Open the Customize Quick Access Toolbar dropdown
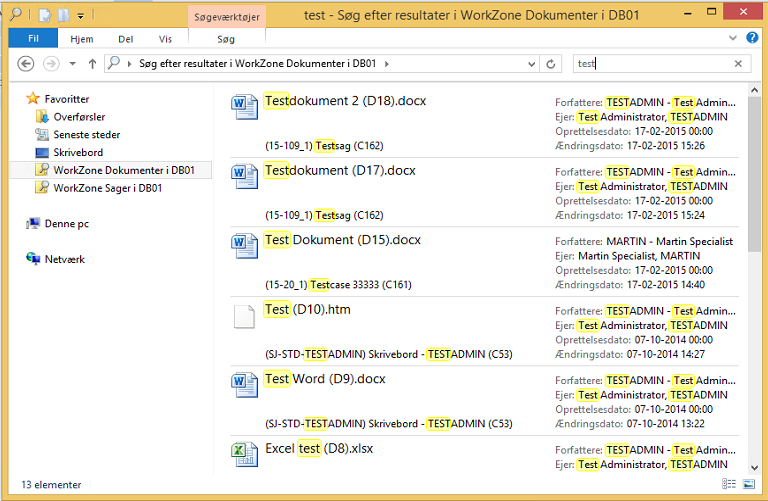The image size is (768, 501). pos(80,17)
